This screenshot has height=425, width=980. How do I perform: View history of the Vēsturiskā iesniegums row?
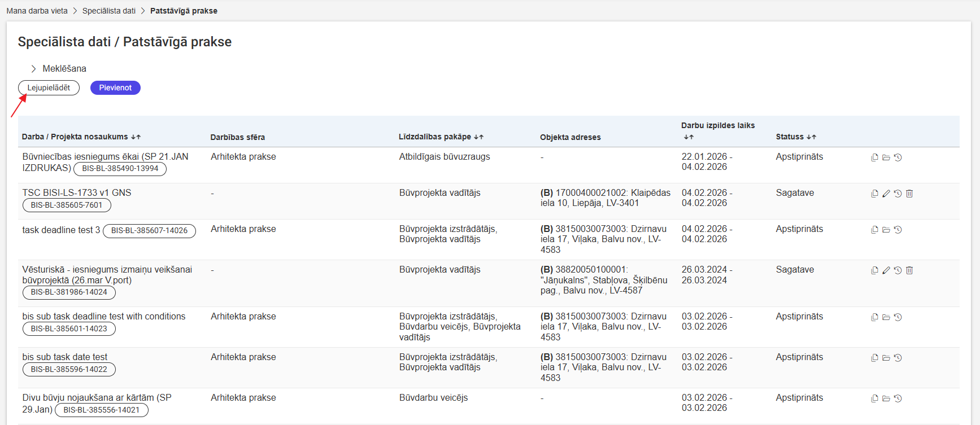[898, 270]
